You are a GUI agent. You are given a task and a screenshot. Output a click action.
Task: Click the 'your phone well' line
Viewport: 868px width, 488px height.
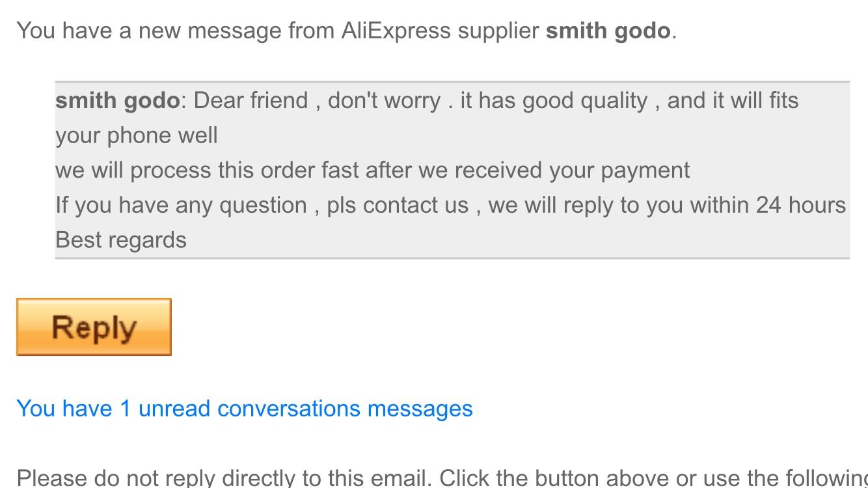pos(137,135)
